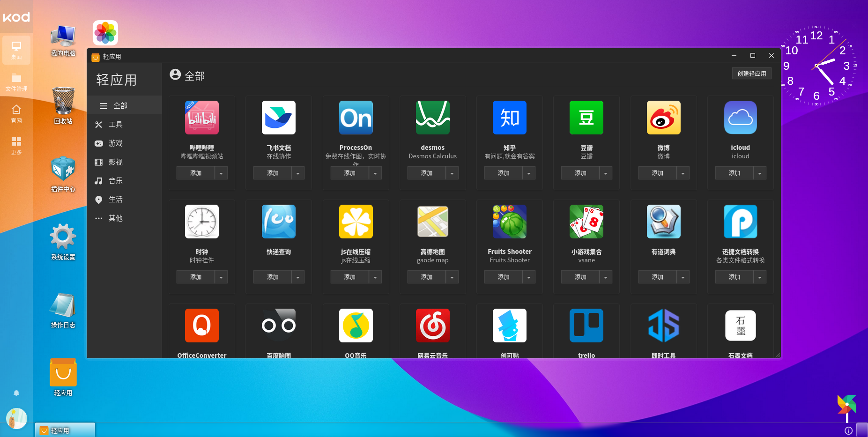Expand add options dropdown for 时钟
Screen dimensions: 868x437
click(221, 277)
